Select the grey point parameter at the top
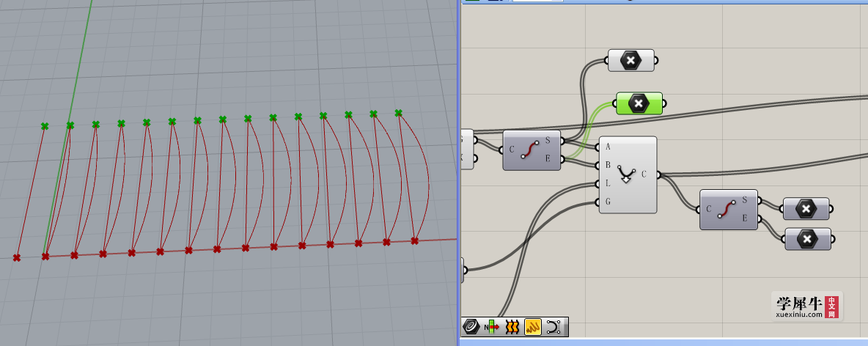 tap(631, 60)
